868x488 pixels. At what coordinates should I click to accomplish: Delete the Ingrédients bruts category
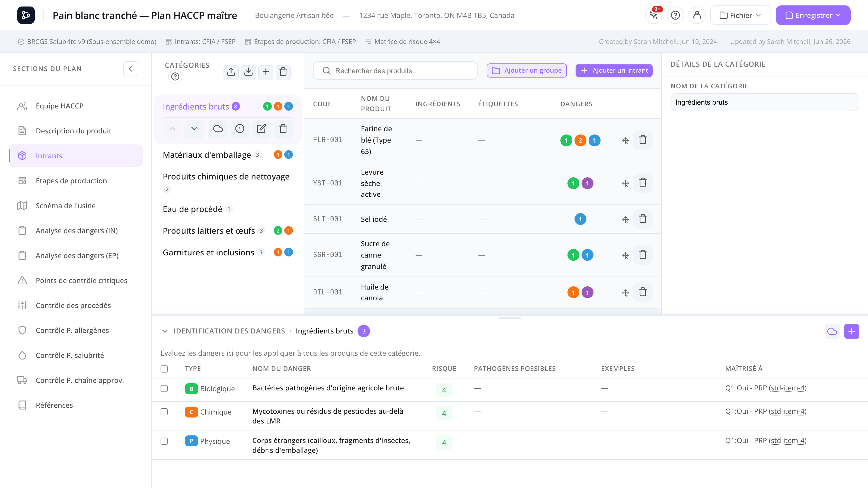tap(283, 129)
